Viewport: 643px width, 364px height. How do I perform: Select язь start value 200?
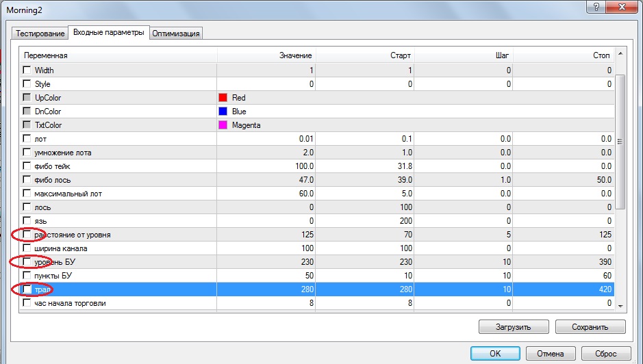point(406,220)
